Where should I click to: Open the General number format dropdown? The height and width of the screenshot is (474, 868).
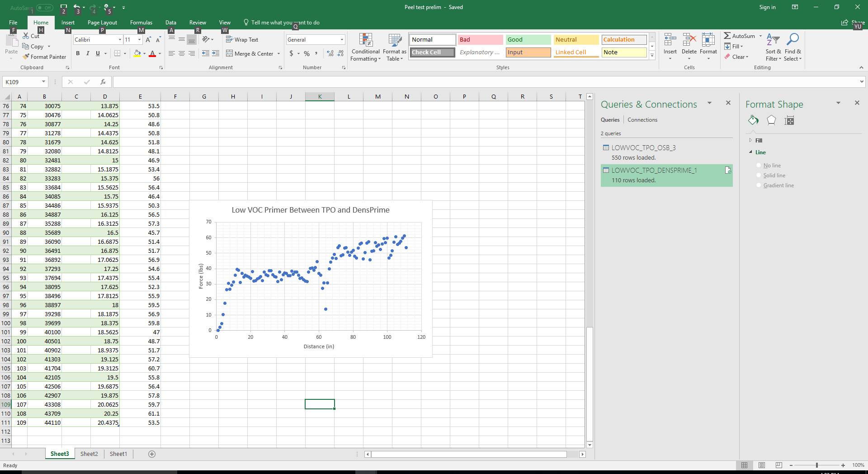(x=342, y=40)
